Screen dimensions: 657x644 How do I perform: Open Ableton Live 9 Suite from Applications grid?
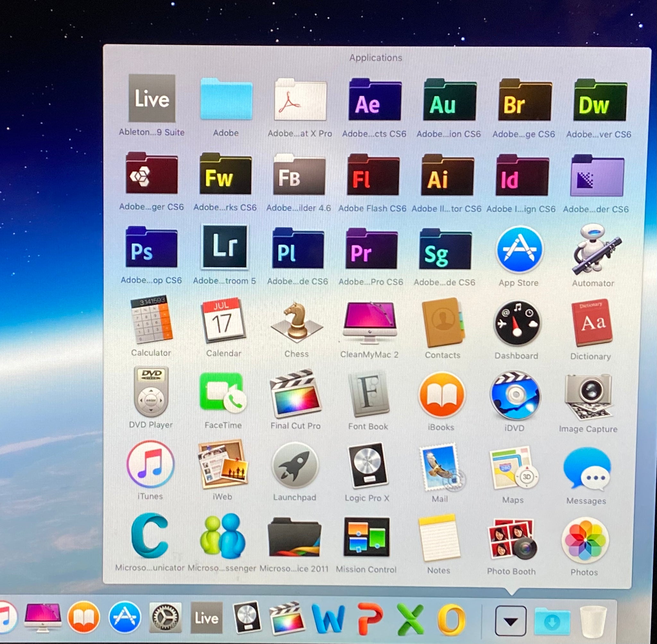click(152, 98)
